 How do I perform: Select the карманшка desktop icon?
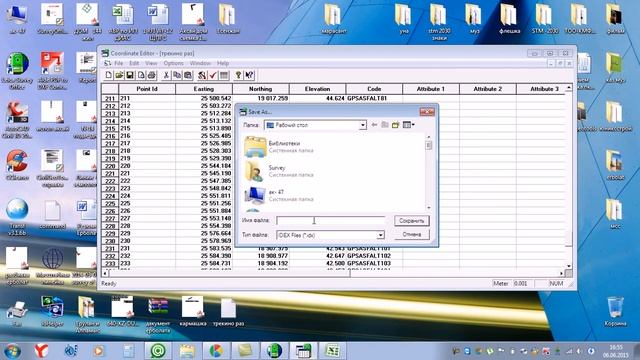coord(193,312)
